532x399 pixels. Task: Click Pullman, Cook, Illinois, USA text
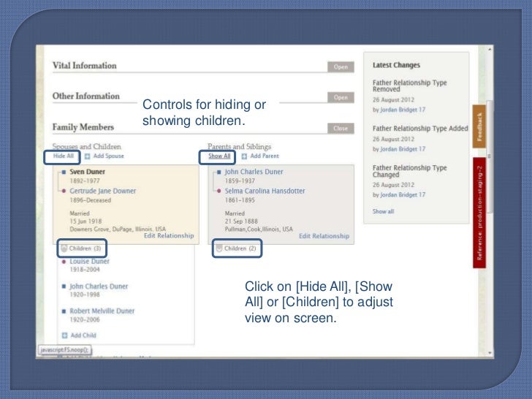coord(259,229)
